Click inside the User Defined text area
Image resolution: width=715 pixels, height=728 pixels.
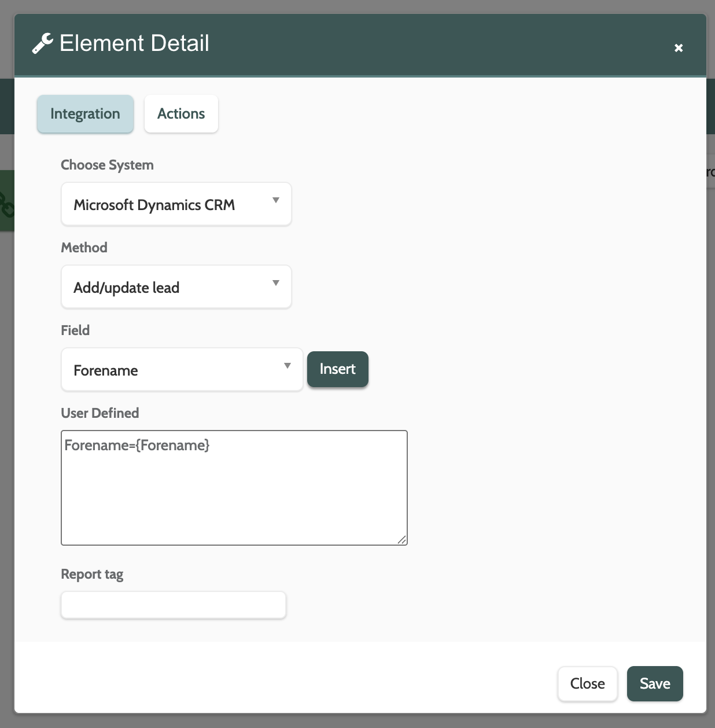(x=234, y=487)
